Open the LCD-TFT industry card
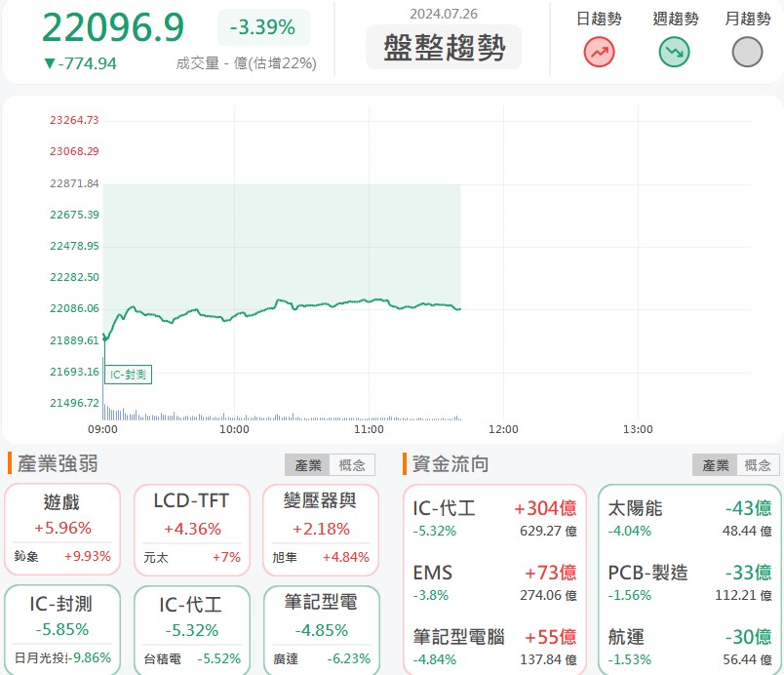 coord(192,530)
